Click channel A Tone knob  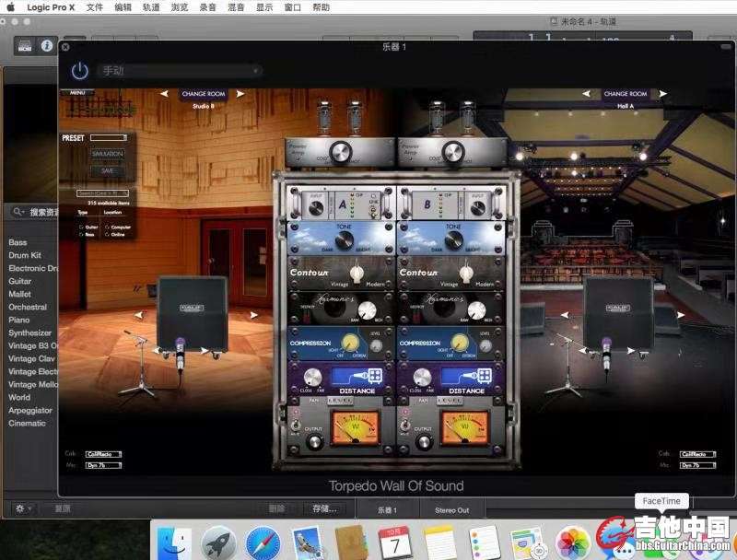tap(345, 239)
